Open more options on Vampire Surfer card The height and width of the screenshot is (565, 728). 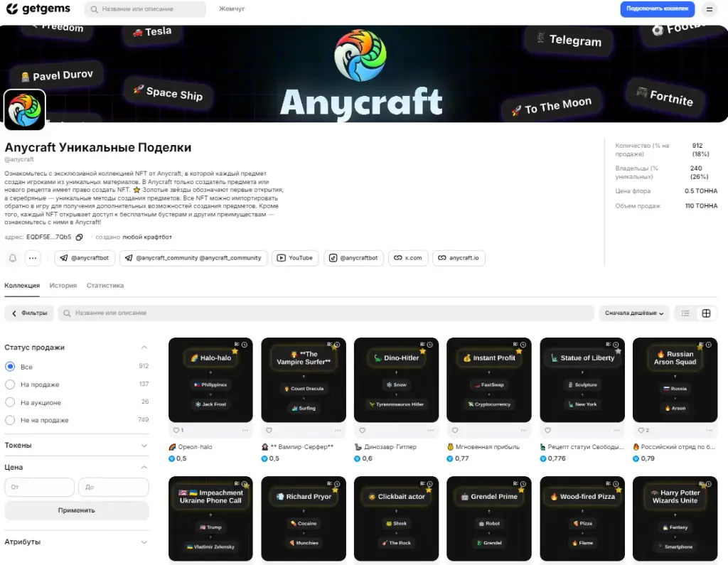[338, 431]
